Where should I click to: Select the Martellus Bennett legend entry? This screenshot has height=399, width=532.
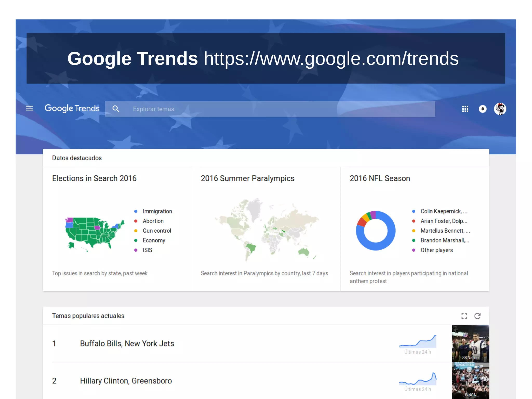441,231
